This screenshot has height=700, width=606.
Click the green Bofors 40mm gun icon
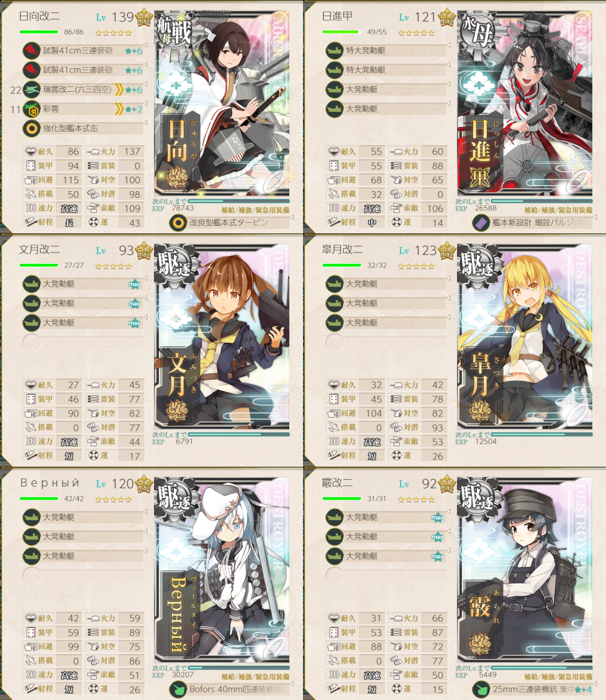click(178, 689)
